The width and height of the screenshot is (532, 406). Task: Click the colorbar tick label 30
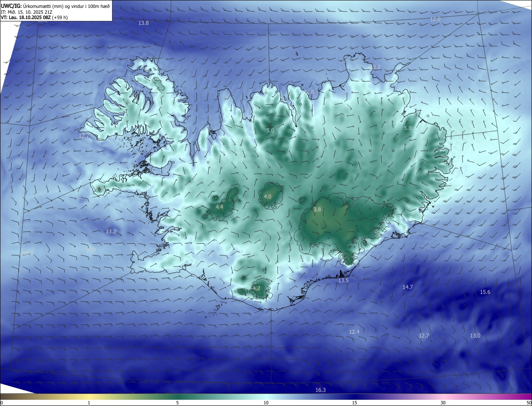click(x=443, y=403)
